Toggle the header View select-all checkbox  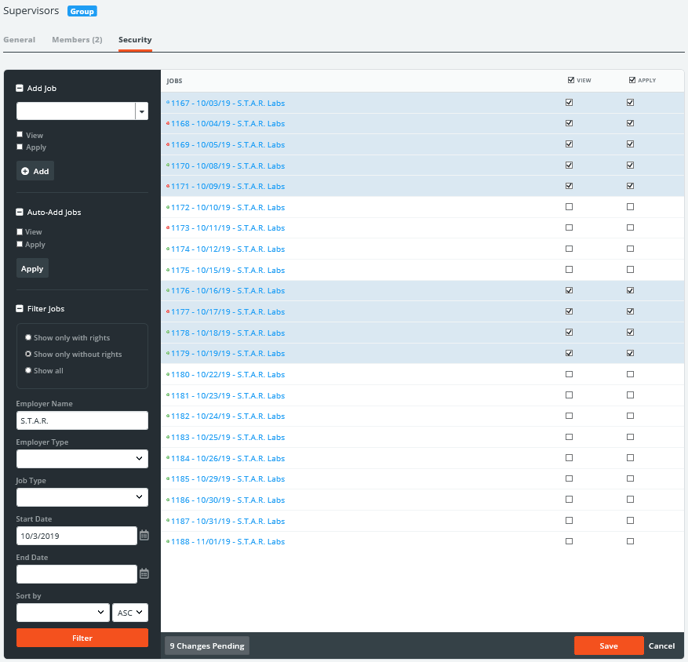(x=570, y=80)
